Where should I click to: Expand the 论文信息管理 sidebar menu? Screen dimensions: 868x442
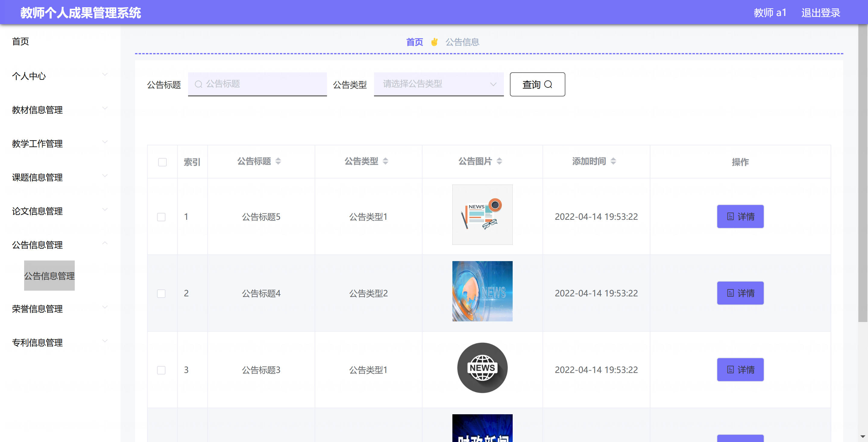[60, 211]
